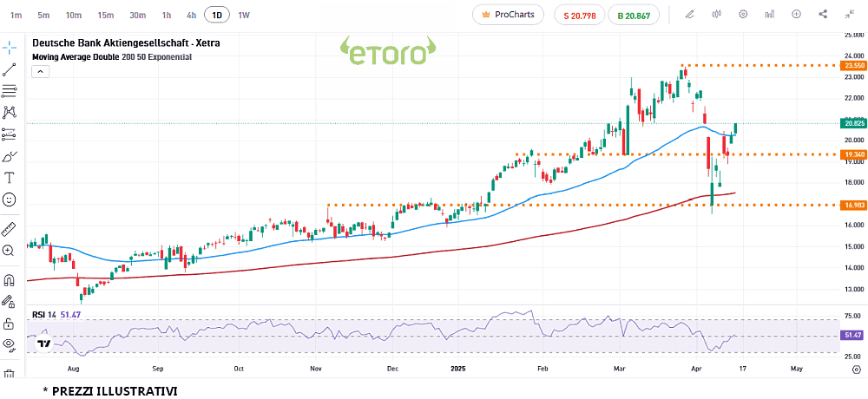This screenshot has height=399, width=868.
Task: Click the RSI 14 indicator label
Action: [x=44, y=314]
